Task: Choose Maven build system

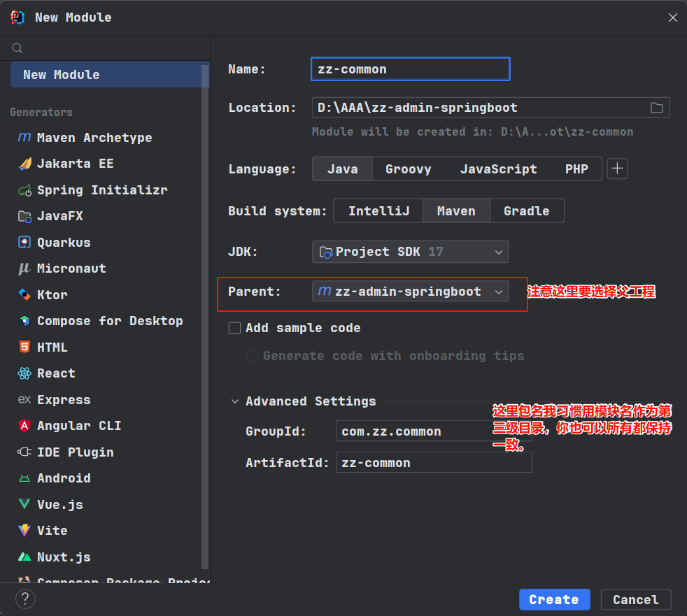Action: point(456,211)
